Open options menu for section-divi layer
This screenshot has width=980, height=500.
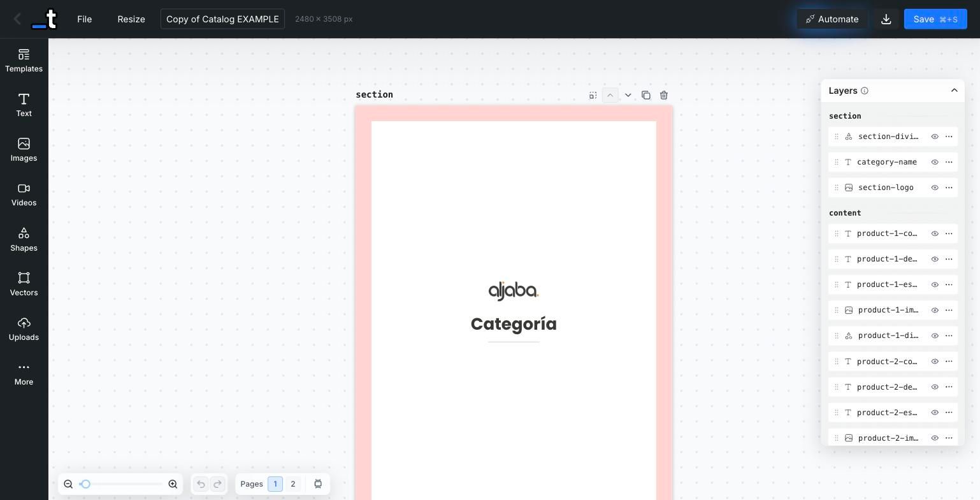(x=949, y=136)
